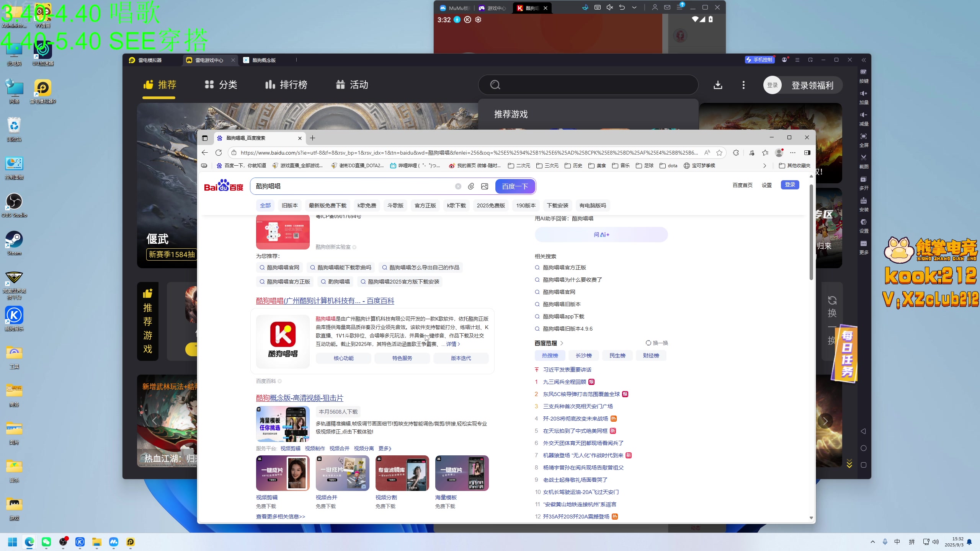The width and height of the screenshot is (980, 551).
Task: Click 问AI+ assistant button
Action: (x=601, y=235)
